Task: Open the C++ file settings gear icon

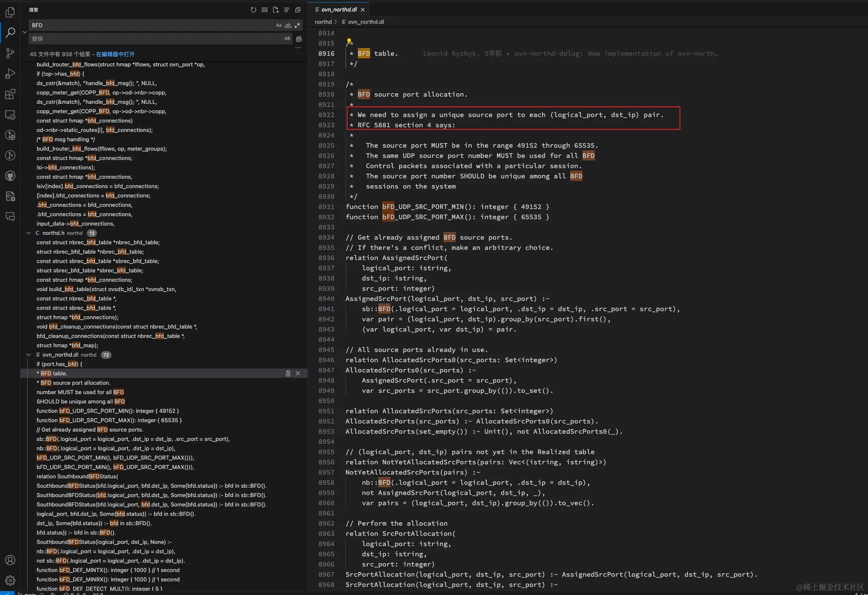Action: tap(10, 196)
